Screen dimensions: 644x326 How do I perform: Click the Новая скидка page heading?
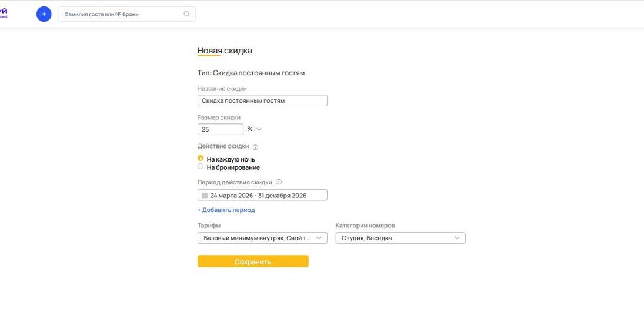(x=225, y=51)
